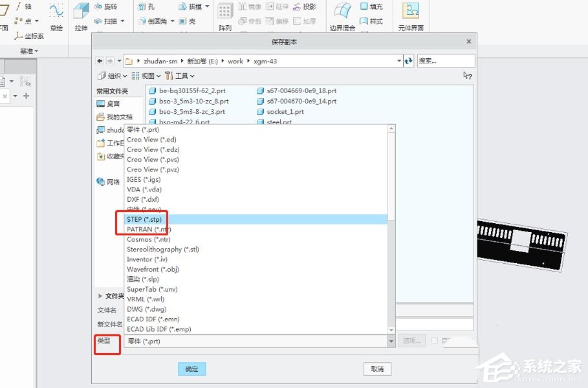Click the 新加卷 (E:) breadcrumb segment
Viewport: 588px width, 388px height.
pos(202,61)
